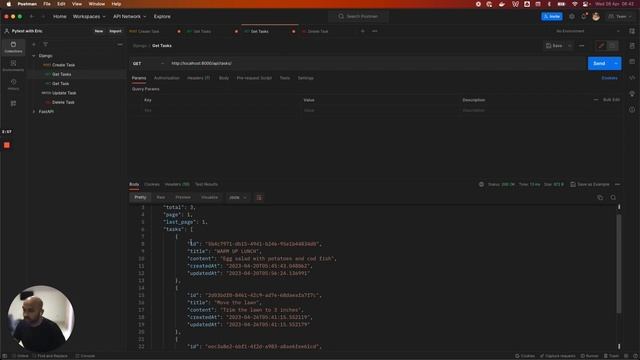Toggle the line wrap icon in the response toolbar
Image resolution: width=640 pixels, height=360 pixels.
coord(259,198)
